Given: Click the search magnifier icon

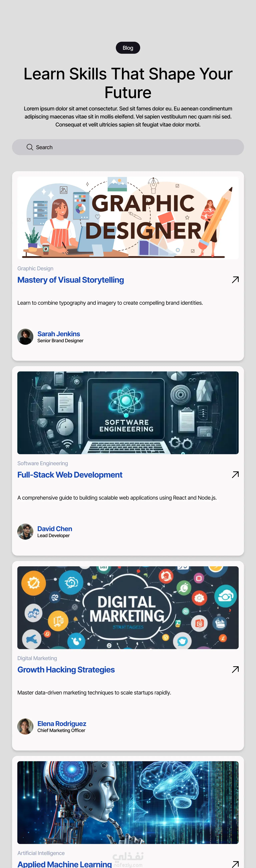Looking at the screenshot, I should [x=30, y=147].
